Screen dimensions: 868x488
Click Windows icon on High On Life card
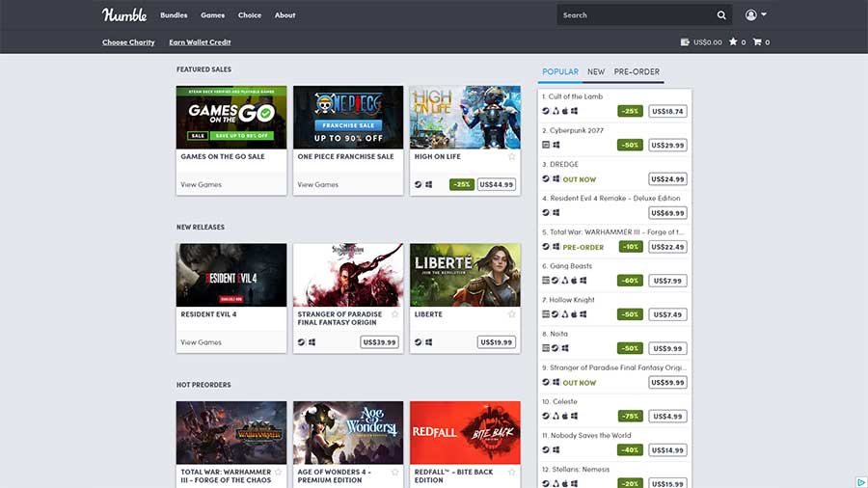click(428, 185)
